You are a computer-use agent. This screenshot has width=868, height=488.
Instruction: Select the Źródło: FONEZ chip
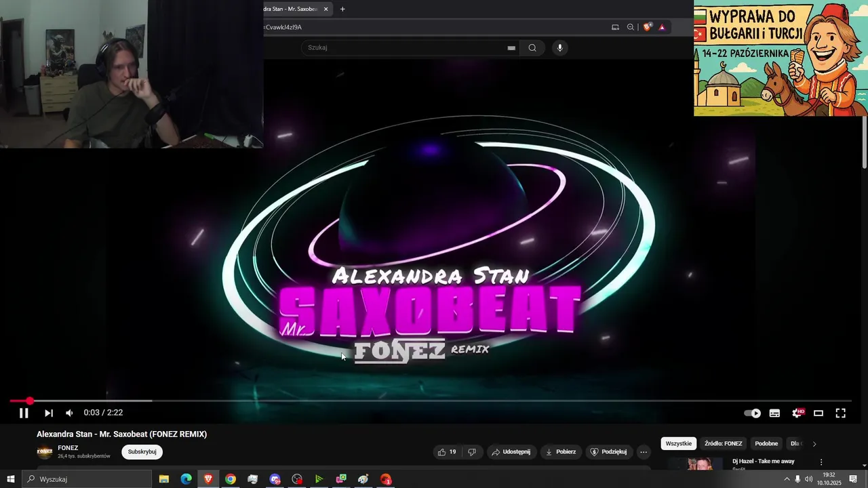[x=724, y=444]
